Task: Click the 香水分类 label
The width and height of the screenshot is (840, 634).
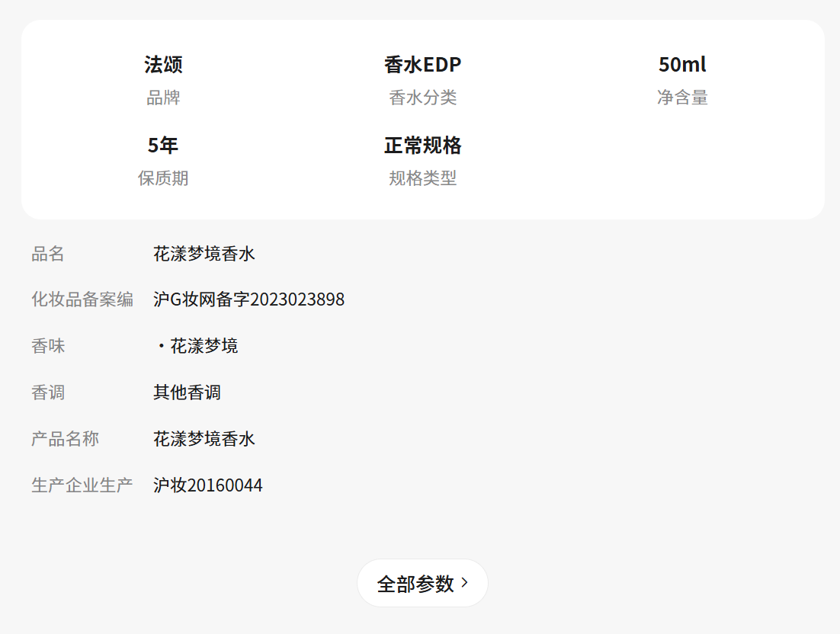Action: 422,98
